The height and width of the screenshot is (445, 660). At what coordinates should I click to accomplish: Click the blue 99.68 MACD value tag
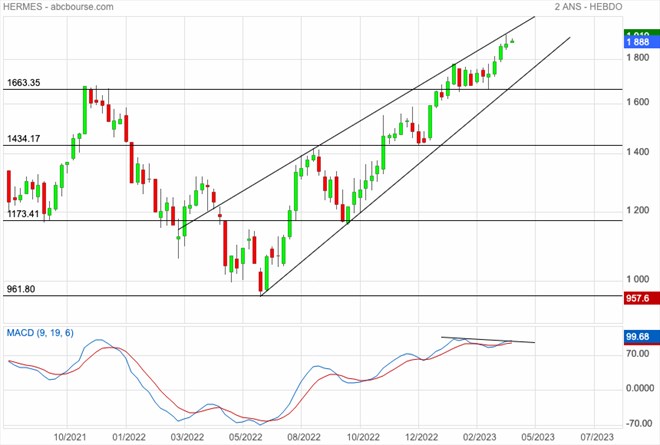coord(641,337)
